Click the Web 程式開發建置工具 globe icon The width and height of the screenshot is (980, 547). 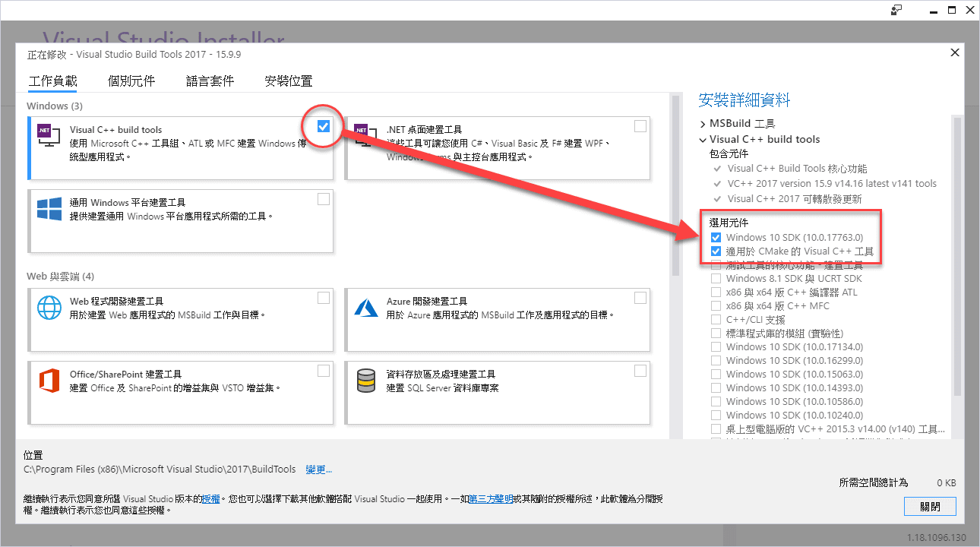click(x=49, y=308)
